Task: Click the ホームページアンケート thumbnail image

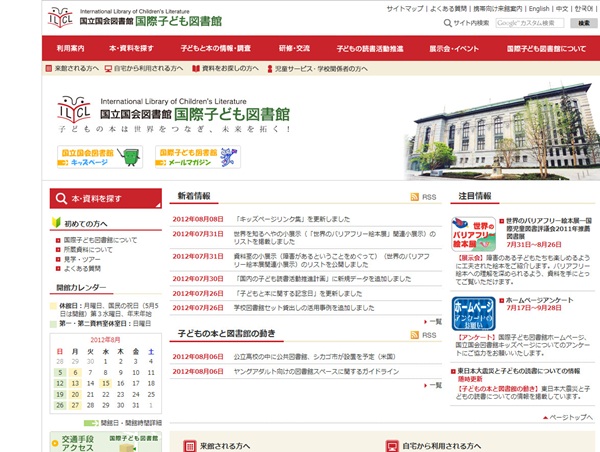Action: pos(473,313)
